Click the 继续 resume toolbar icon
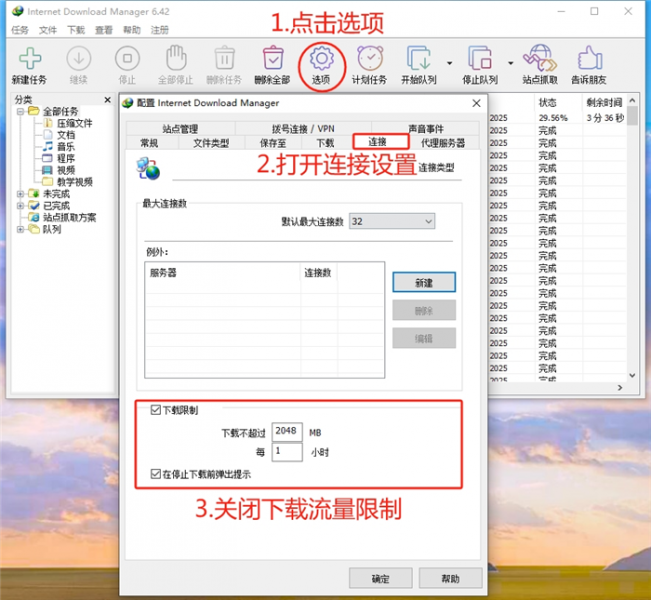The height and width of the screenshot is (600, 651). click(78, 59)
